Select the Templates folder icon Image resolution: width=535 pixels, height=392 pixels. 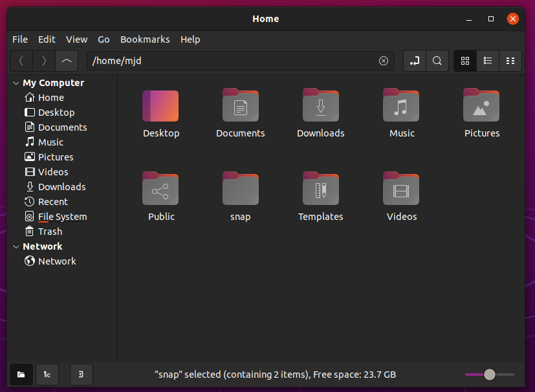pyautogui.click(x=321, y=189)
